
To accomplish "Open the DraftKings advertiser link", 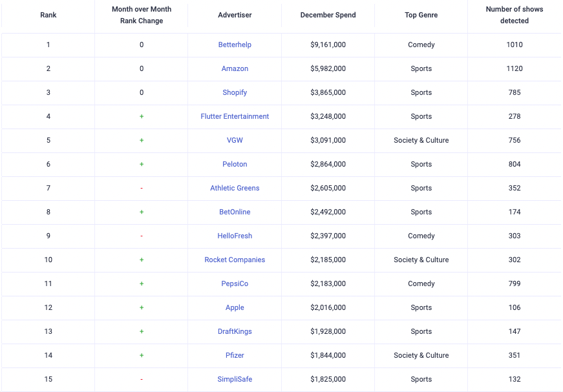I will 235,331.
